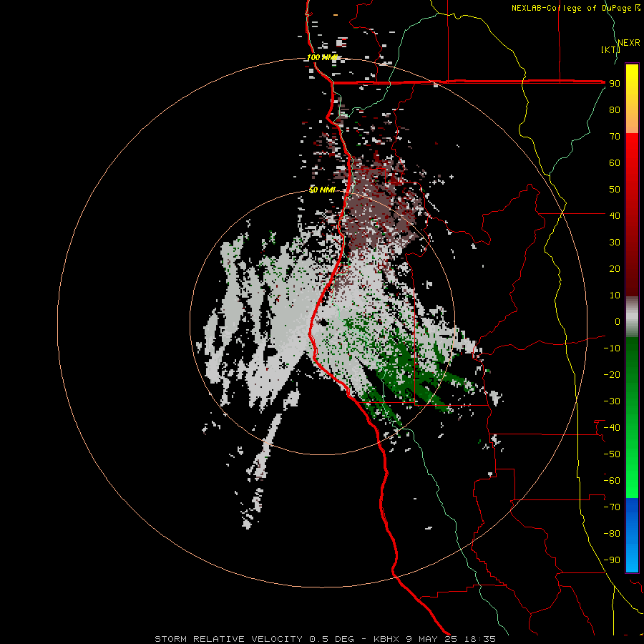The width and height of the screenshot is (644, 644).
Task: Click the '-90' value on velocity scale
Action: [x=612, y=560]
